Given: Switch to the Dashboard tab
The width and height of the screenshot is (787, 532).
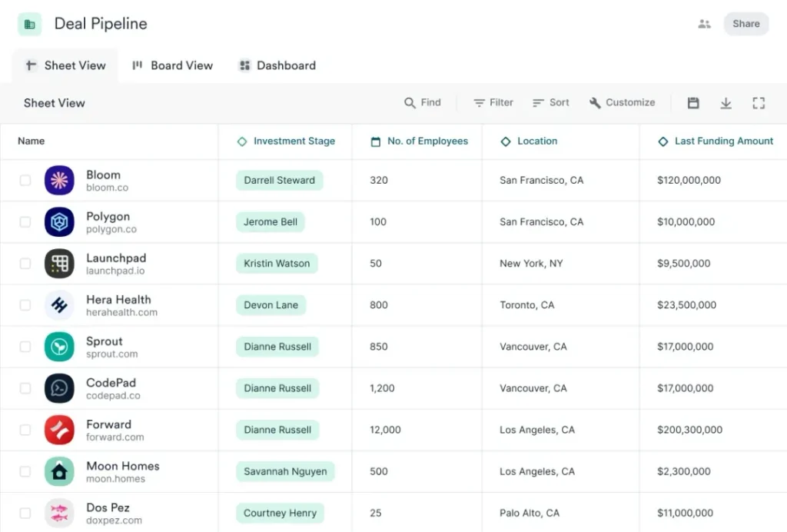Looking at the screenshot, I should coord(277,65).
